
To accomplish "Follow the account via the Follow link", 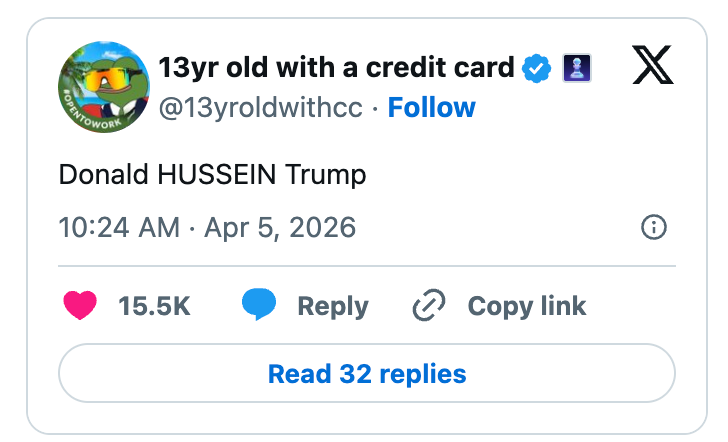I will [x=431, y=107].
